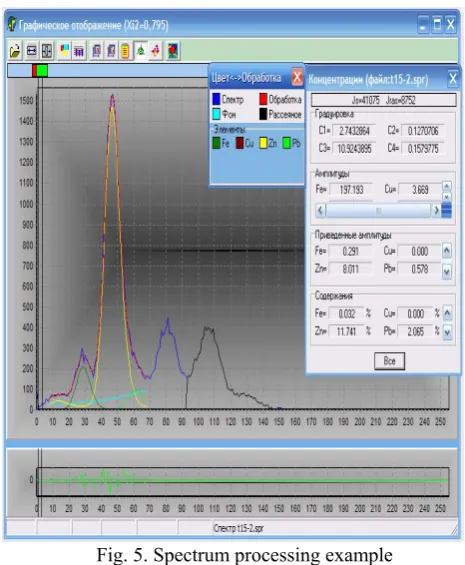Viewport: 465px width, 565px height.
Task: Click the red rose picture toolbar icon
Action: pos(173,50)
